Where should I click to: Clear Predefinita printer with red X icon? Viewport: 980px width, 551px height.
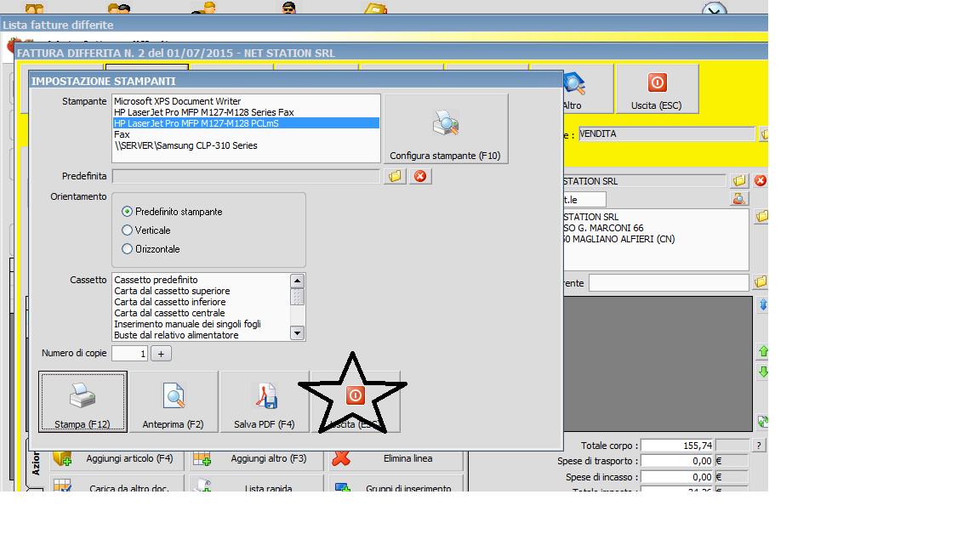(420, 176)
